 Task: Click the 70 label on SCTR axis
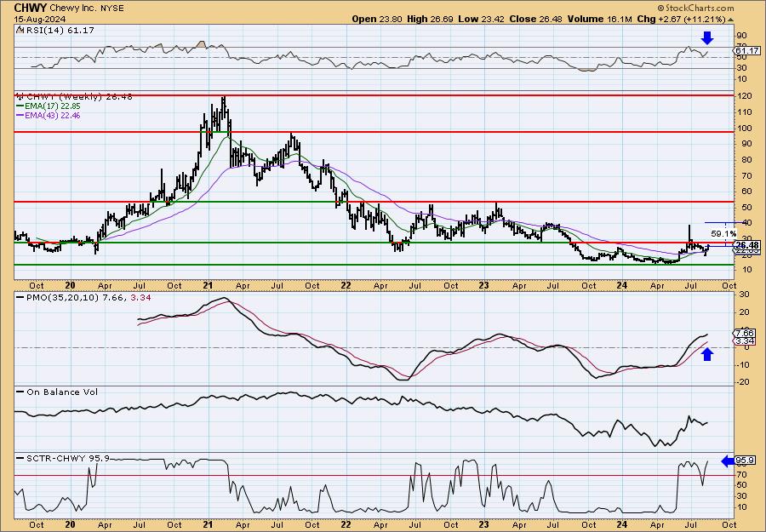[x=741, y=474]
